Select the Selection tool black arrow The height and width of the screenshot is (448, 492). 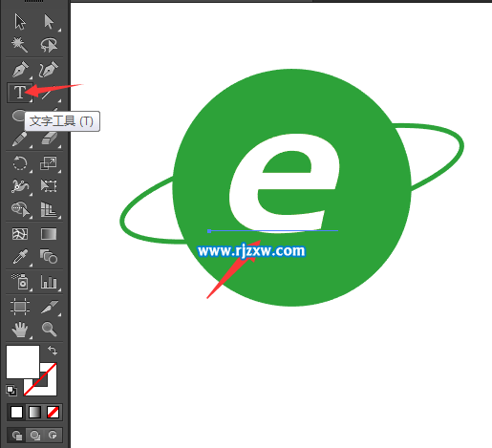click(20, 22)
